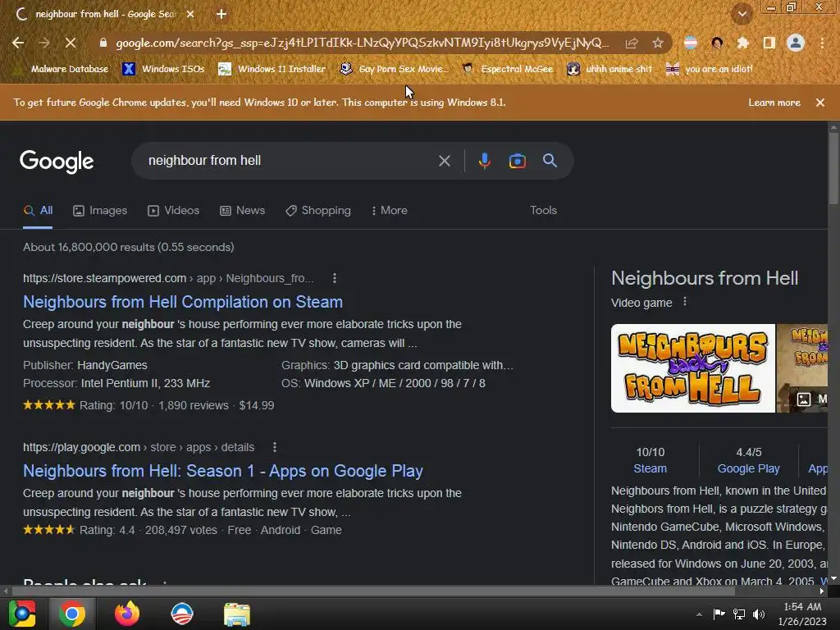Screen dimensions: 840x630
Task: Show hidden system tray icons
Action: click(699, 614)
